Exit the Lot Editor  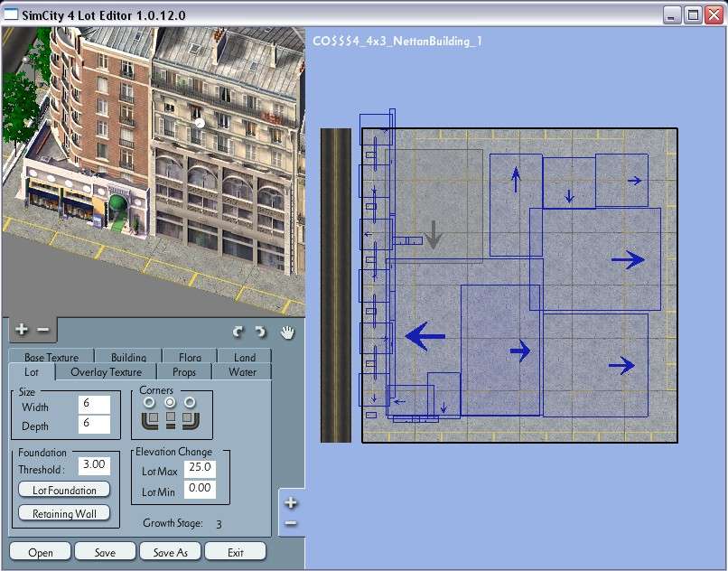click(x=236, y=552)
